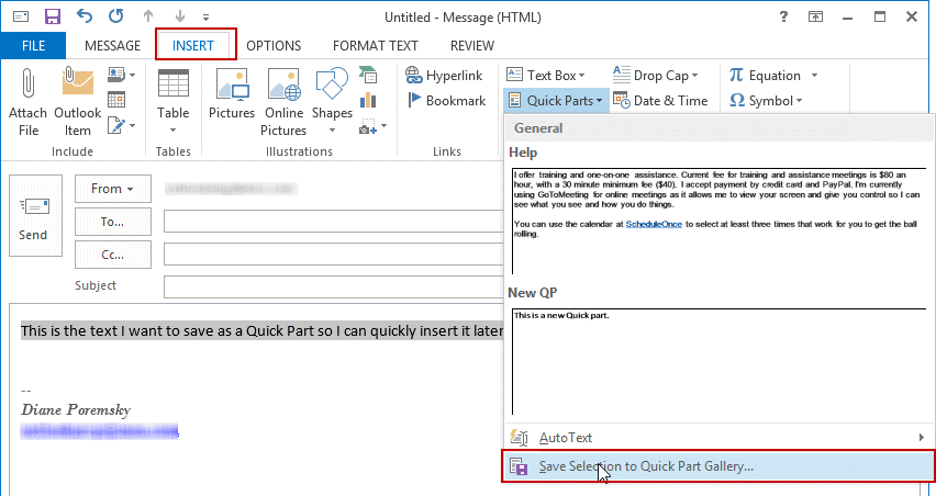Screen dimensions: 936x496
Task: Save the message with the floppy icon
Action: coord(53,17)
